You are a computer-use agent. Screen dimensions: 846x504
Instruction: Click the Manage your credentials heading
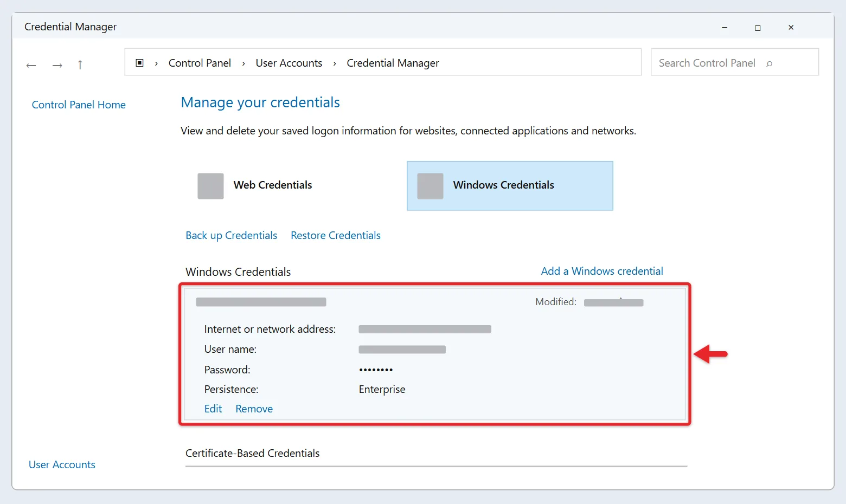[260, 102]
